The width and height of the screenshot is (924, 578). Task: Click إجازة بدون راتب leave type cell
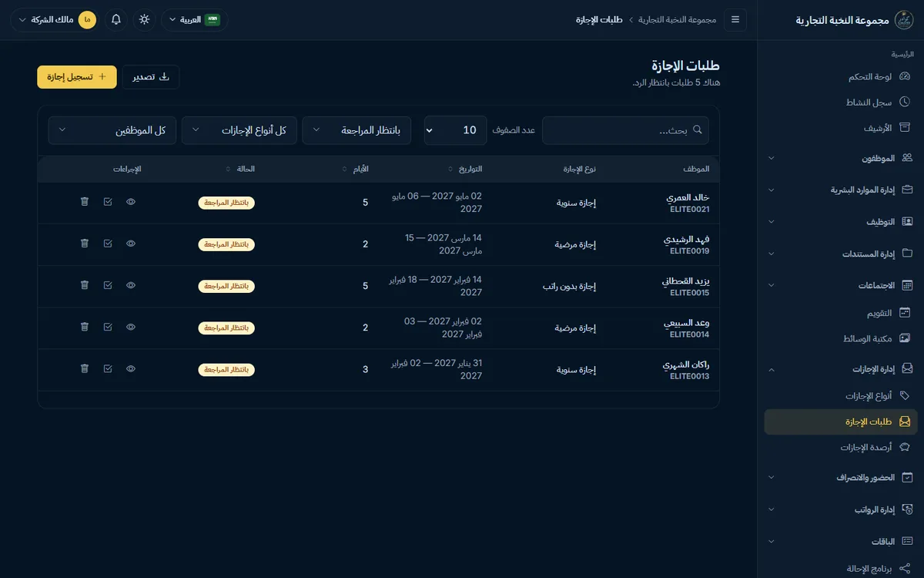pyautogui.click(x=571, y=286)
